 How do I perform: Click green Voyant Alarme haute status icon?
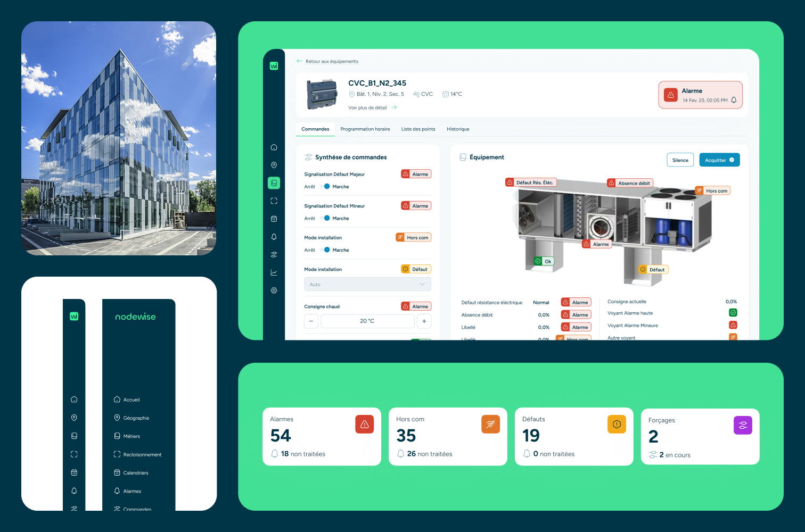[733, 313]
